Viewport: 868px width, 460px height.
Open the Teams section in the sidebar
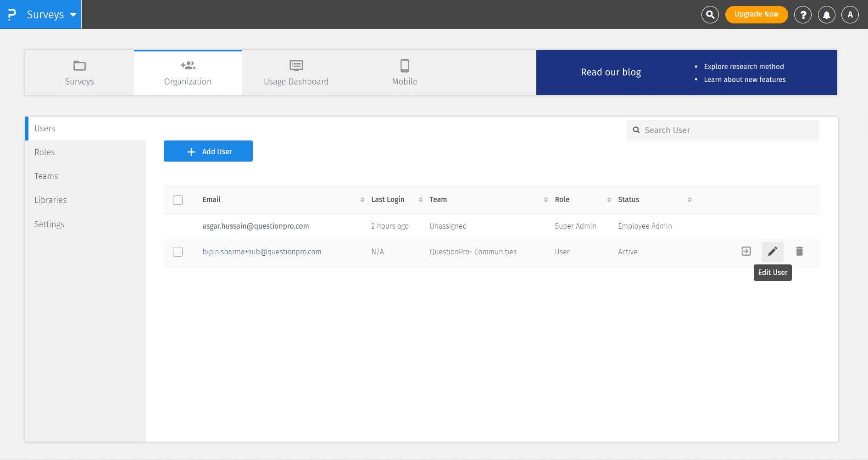[46, 176]
